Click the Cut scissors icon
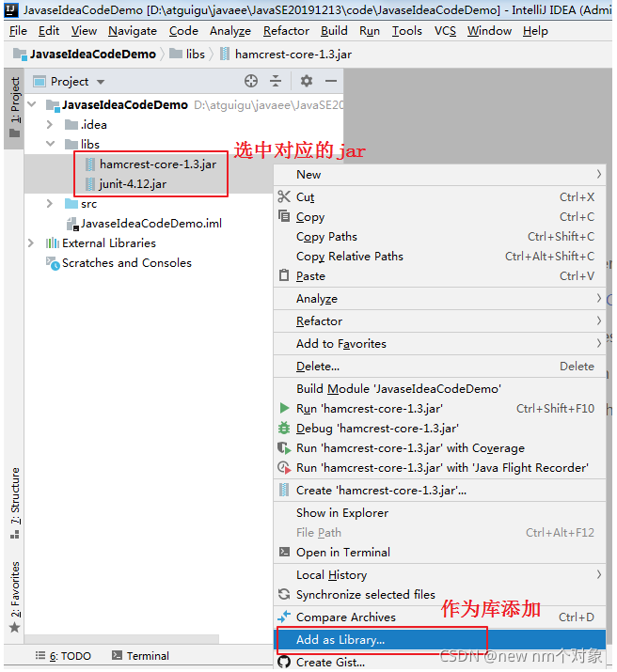Screen dimensions: 617x672 click(x=283, y=196)
